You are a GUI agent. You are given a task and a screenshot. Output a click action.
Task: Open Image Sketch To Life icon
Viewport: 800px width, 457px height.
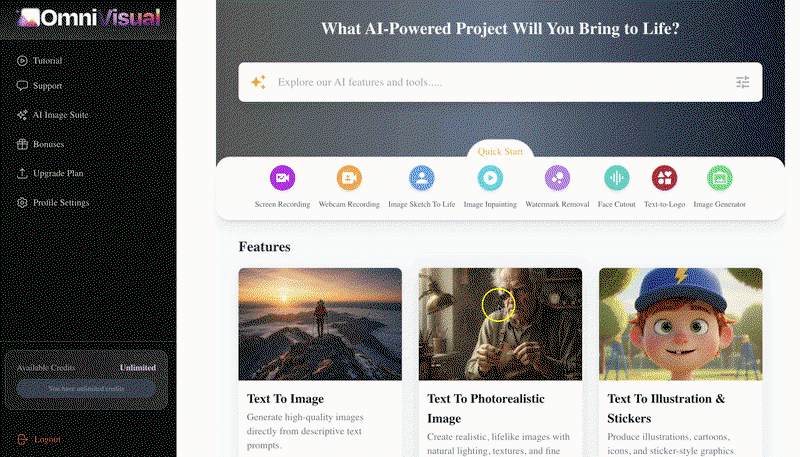coord(421,178)
